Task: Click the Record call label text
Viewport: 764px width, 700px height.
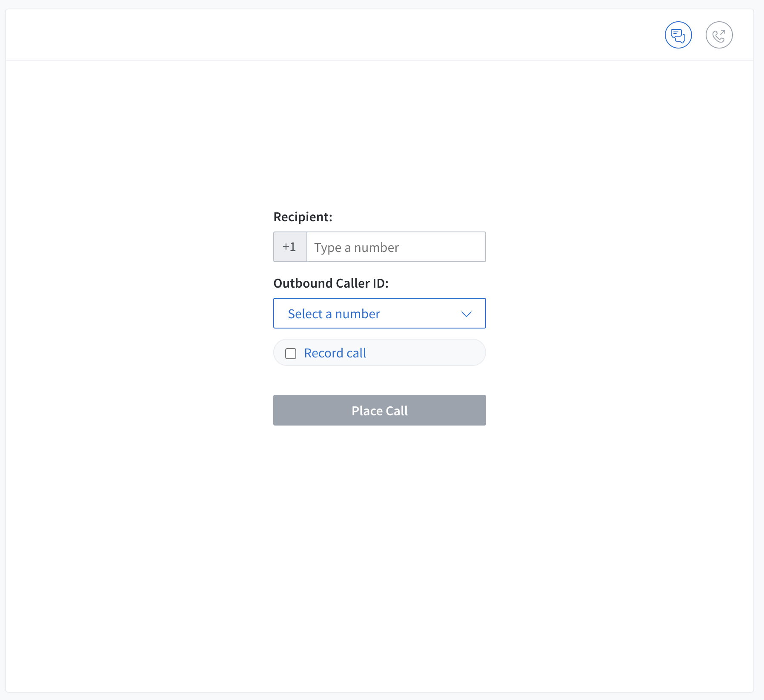Action: coord(335,353)
